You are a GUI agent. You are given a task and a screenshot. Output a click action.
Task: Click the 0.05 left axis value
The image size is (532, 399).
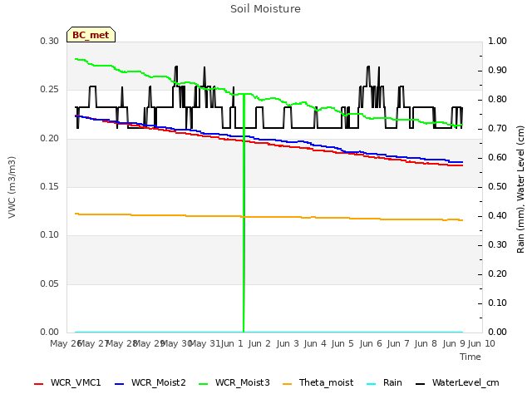50,283
